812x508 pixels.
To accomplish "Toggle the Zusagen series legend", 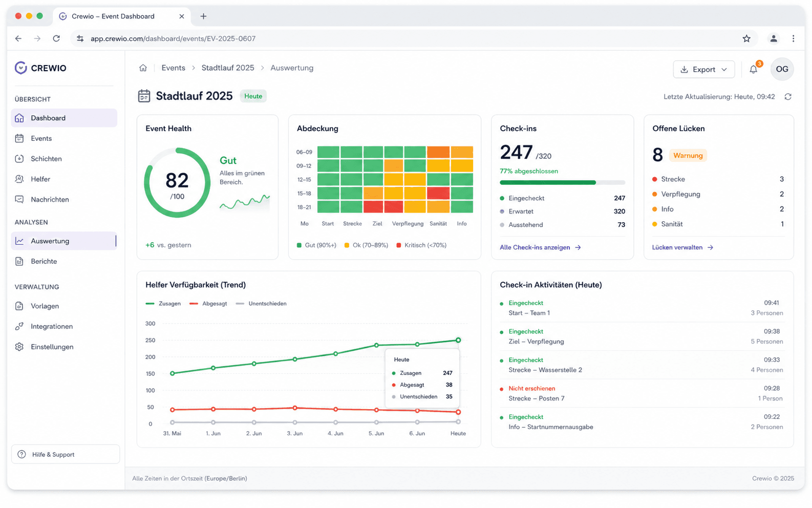I will click(x=163, y=304).
